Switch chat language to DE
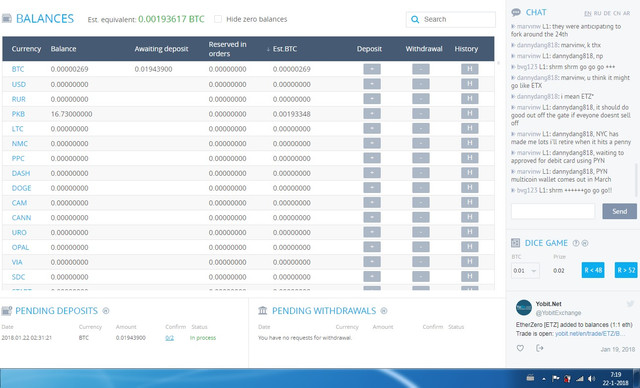 [x=607, y=13]
